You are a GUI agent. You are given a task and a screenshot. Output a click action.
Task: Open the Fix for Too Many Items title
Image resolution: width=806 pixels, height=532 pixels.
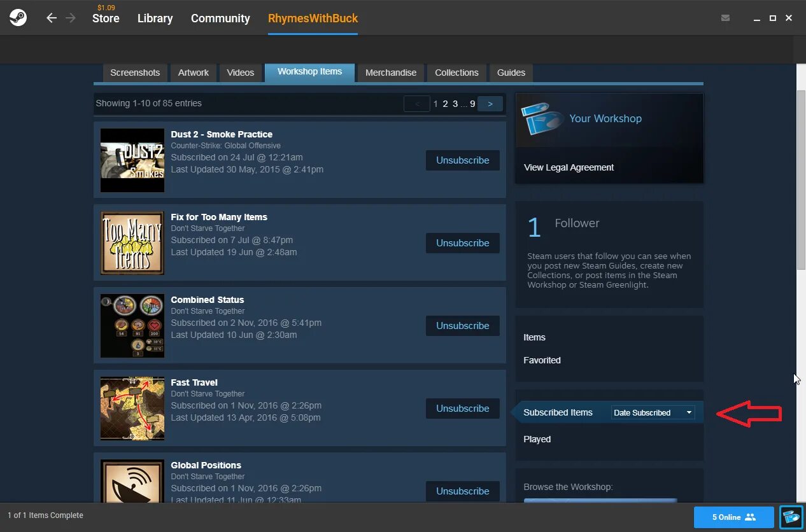219,217
